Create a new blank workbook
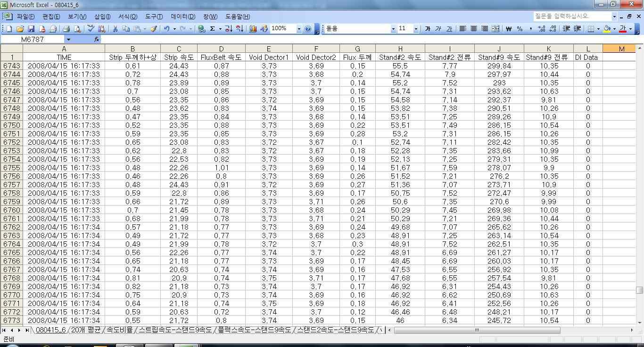This screenshot has width=644, height=347. (9, 29)
